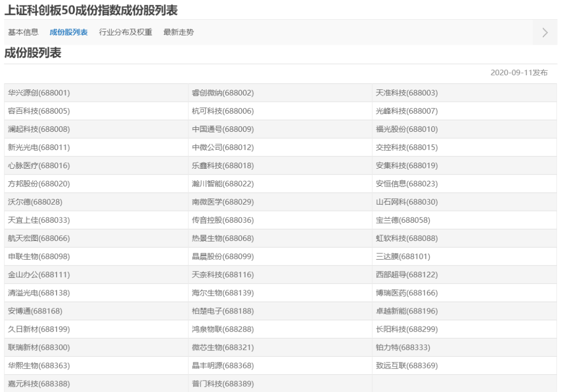Open 铂力特(688333) cell

tap(403, 348)
